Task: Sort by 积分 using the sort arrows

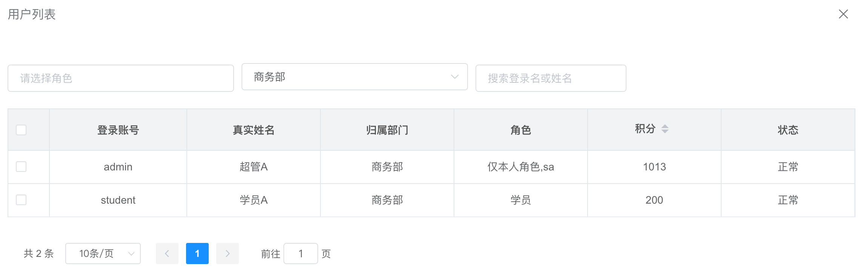Action: coord(665,129)
